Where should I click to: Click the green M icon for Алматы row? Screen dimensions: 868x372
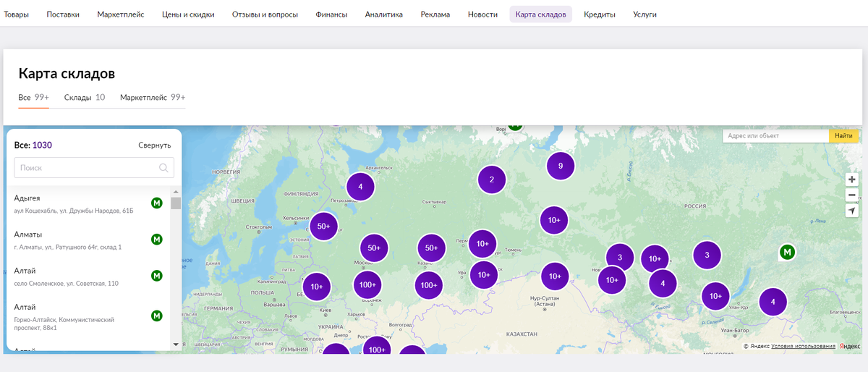[156, 239]
